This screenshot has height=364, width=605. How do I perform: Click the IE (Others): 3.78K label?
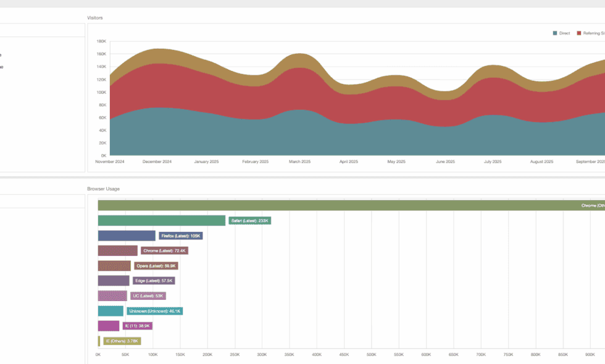point(122,341)
